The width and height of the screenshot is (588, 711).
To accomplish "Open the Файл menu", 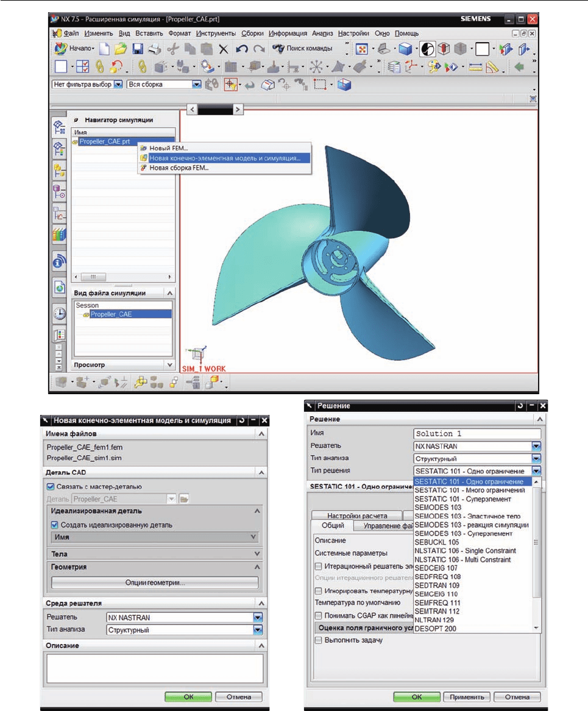I will click(71, 34).
